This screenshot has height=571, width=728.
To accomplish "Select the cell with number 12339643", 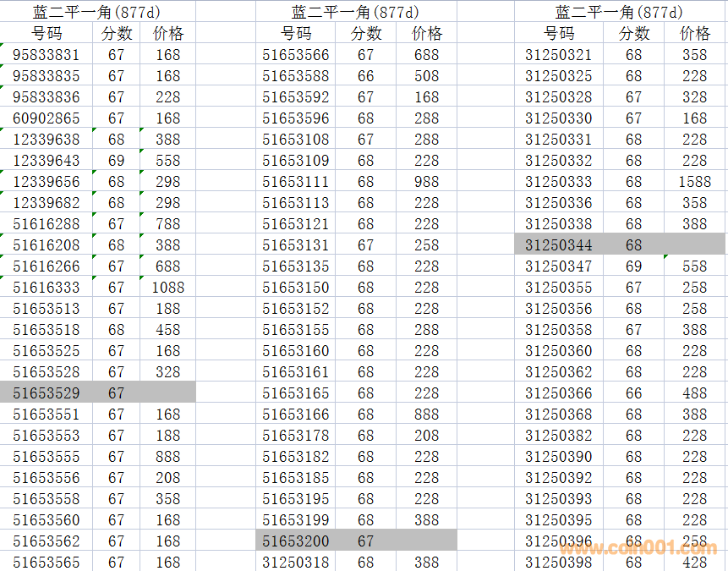I will 47,161.
